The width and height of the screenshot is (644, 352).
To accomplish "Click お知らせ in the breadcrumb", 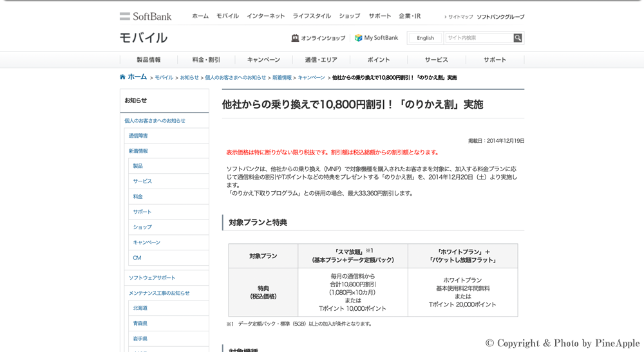I will [189, 77].
